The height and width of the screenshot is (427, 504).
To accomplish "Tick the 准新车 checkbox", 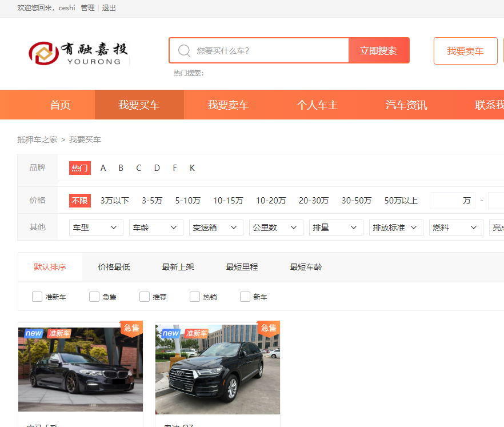I will [x=37, y=297].
